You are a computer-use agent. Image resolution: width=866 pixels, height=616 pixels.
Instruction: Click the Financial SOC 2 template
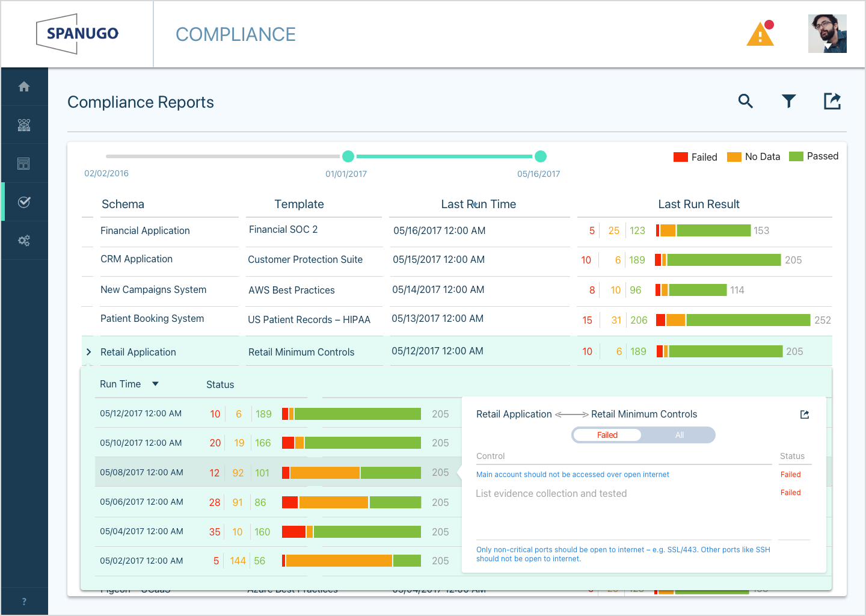(x=283, y=229)
